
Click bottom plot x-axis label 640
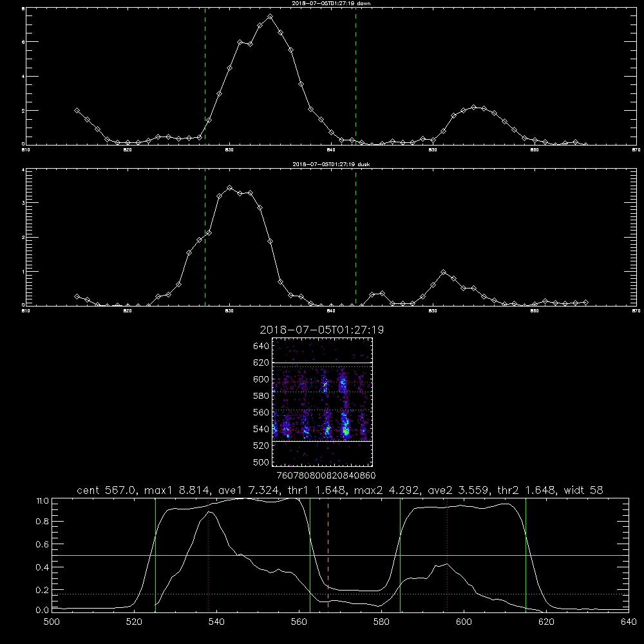click(x=629, y=622)
